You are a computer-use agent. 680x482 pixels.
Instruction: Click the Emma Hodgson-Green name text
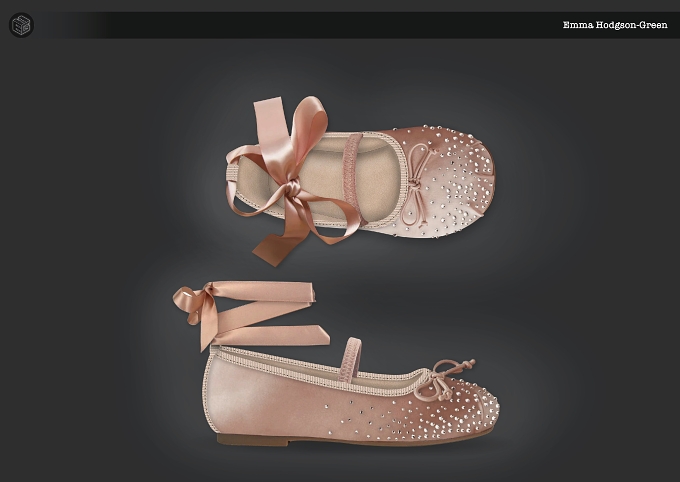coord(615,25)
